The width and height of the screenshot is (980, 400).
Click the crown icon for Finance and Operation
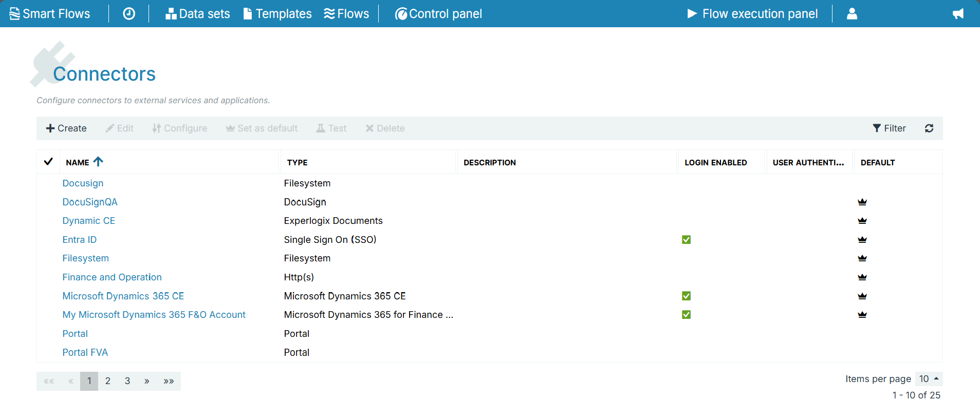click(x=862, y=277)
